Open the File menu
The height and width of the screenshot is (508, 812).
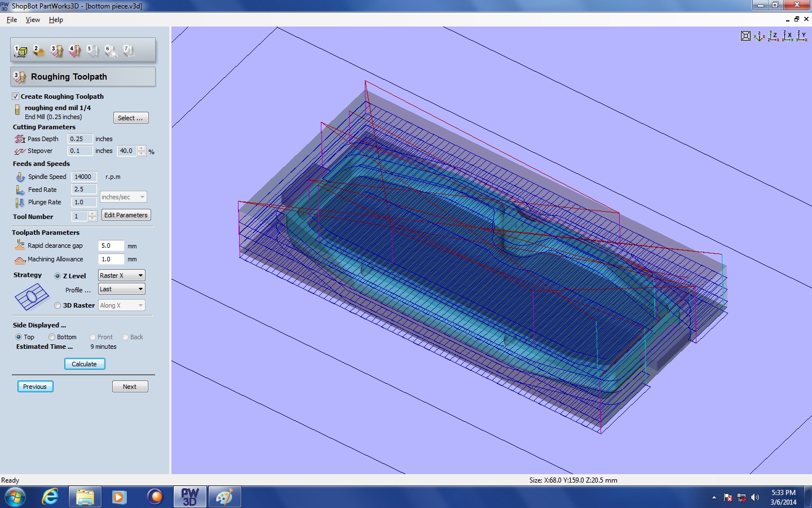[12, 20]
